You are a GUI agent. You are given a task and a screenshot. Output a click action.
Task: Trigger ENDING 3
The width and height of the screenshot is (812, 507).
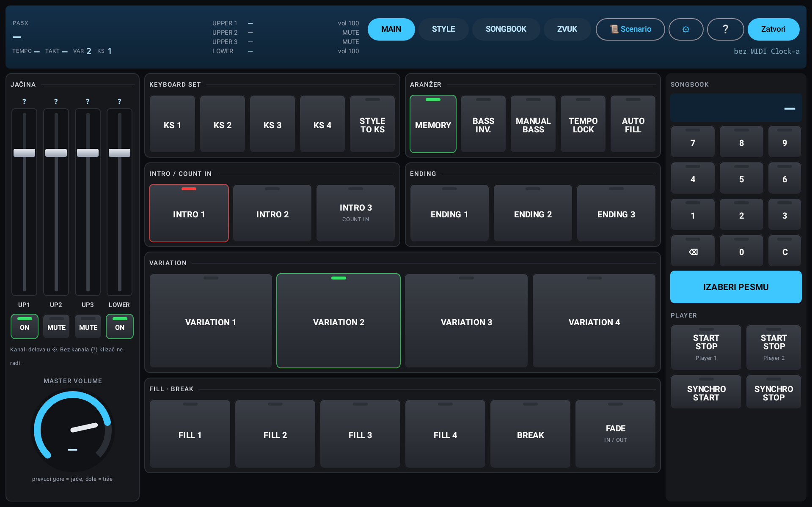pyautogui.click(x=616, y=213)
